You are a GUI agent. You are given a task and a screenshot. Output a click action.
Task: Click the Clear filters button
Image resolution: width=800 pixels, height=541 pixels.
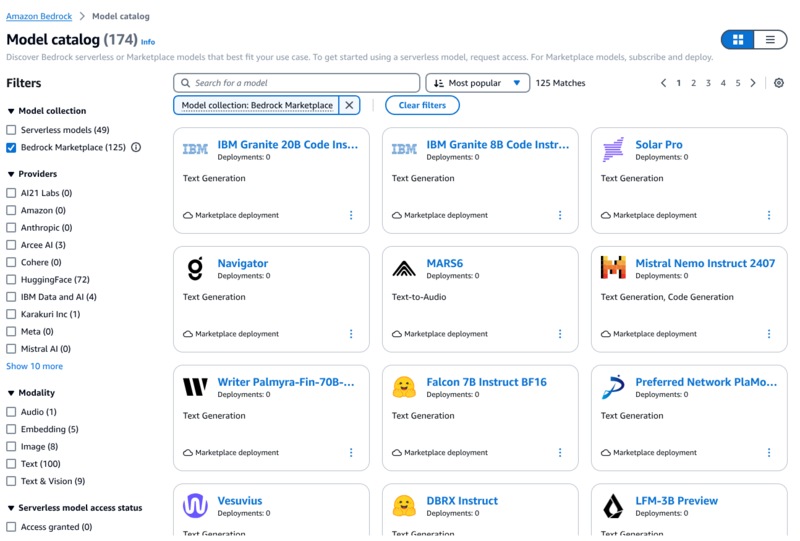[x=422, y=105]
